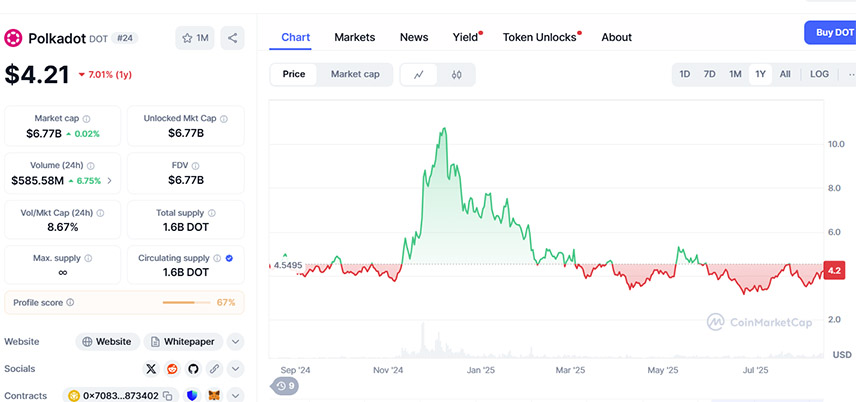Select the Price chart mode

(294, 74)
